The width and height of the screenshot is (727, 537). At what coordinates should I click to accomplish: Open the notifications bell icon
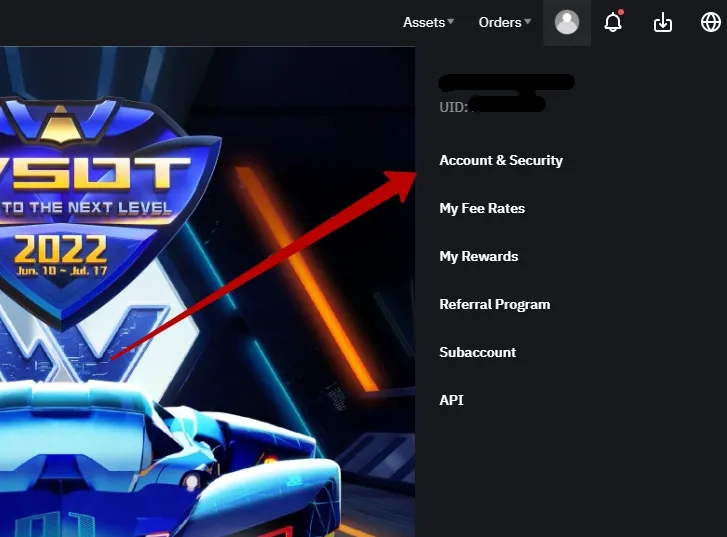point(613,22)
